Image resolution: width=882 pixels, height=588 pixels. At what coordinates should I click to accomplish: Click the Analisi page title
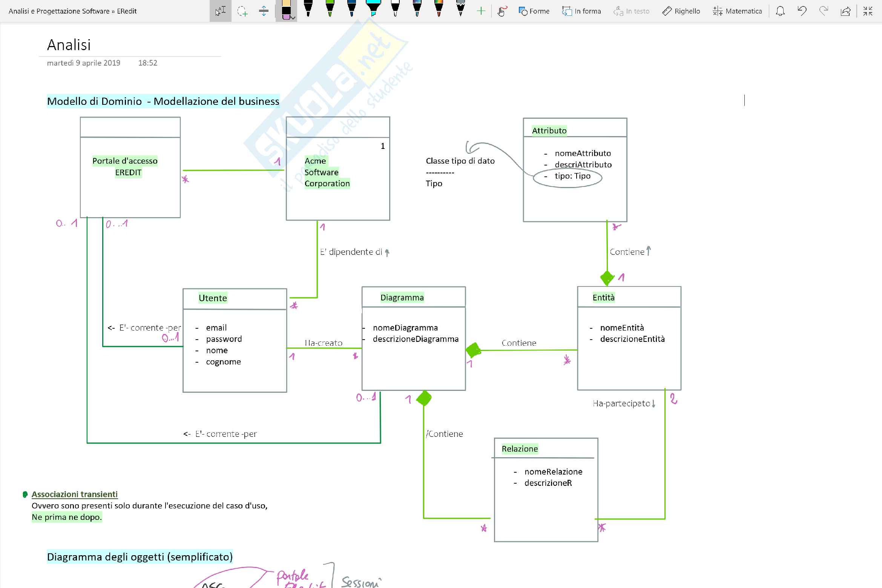(x=69, y=45)
